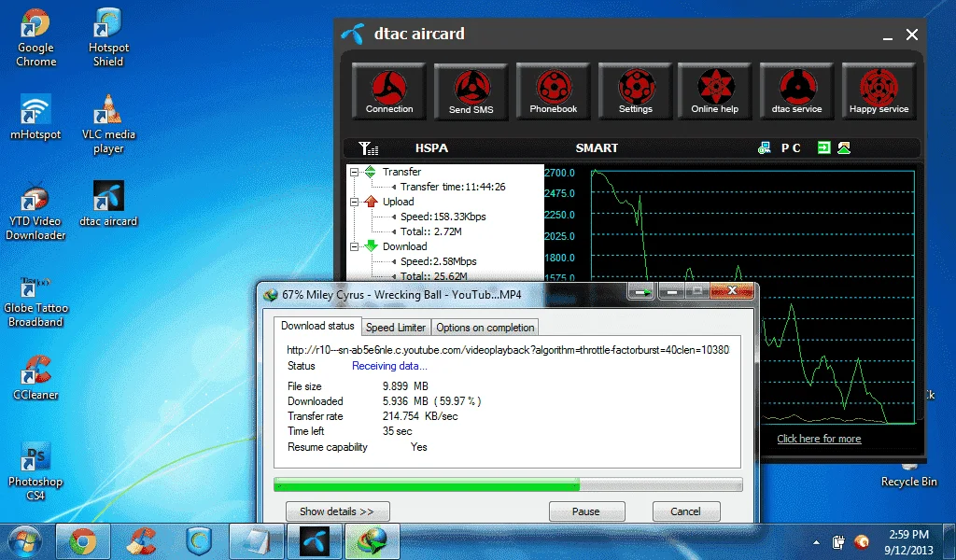The width and height of the screenshot is (956, 560).
Task: Select the upload 'Speed:158.33Kbps' row
Action: click(443, 217)
